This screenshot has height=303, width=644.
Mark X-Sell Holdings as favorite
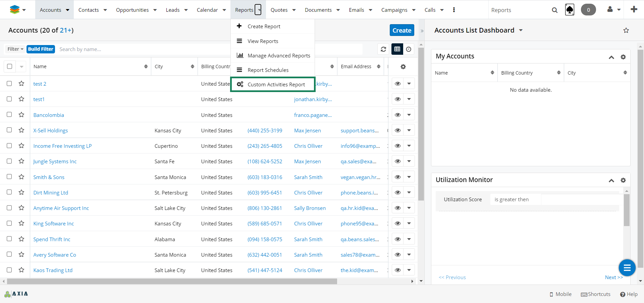click(x=21, y=130)
